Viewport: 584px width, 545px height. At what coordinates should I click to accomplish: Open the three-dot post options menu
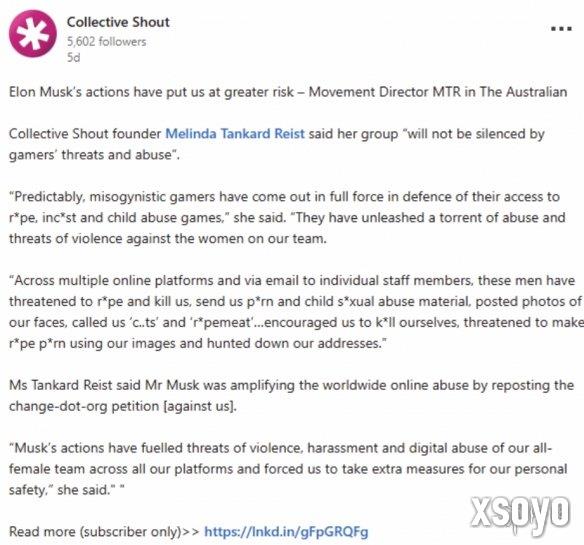point(561,29)
